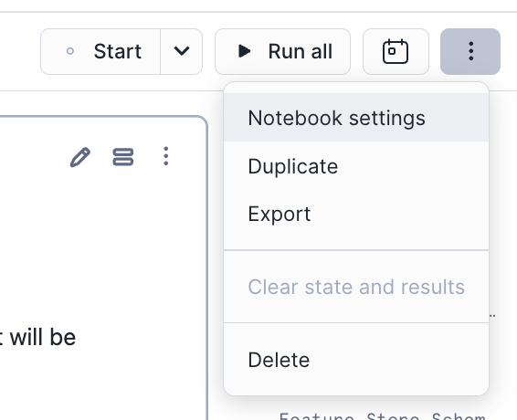Open the cell's vertical three-dot menu

(x=166, y=156)
